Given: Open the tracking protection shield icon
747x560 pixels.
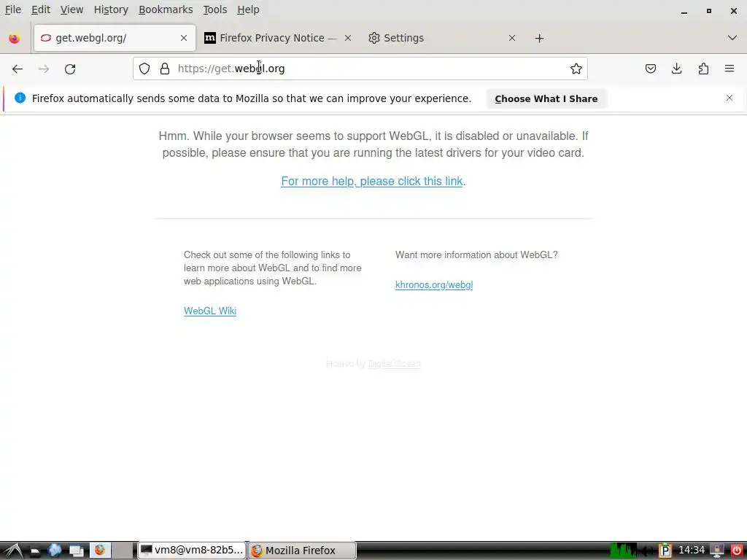Looking at the screenshot, I should point(144,69).
